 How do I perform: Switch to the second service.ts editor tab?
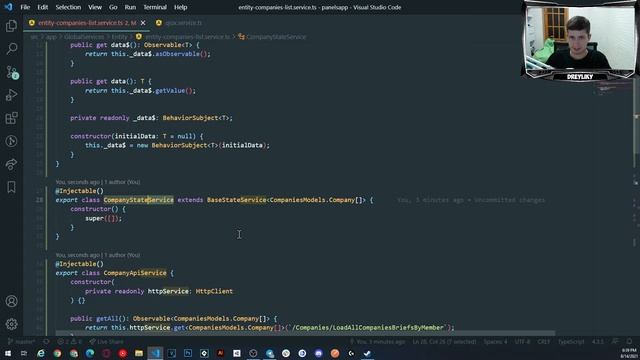[x=179, y=23]
